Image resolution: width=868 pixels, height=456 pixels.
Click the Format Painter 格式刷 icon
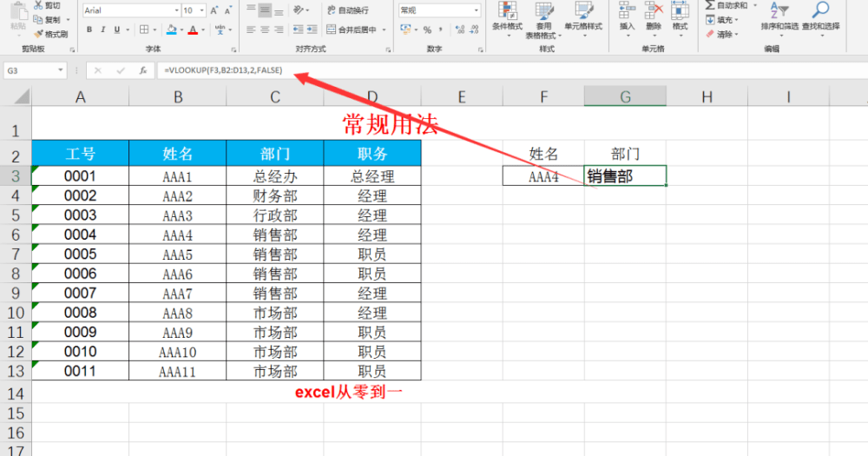(50, 35)
